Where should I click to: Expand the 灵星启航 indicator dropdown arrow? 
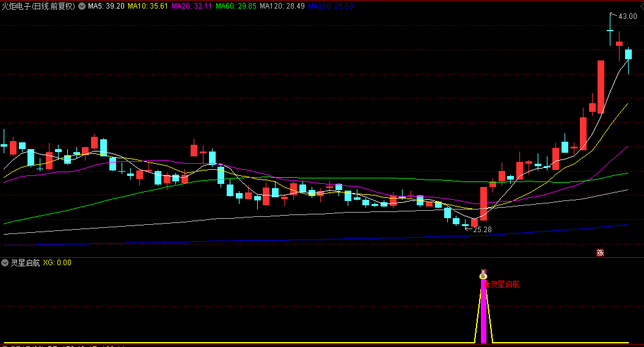pyautogui.click(x=5, y=263)
